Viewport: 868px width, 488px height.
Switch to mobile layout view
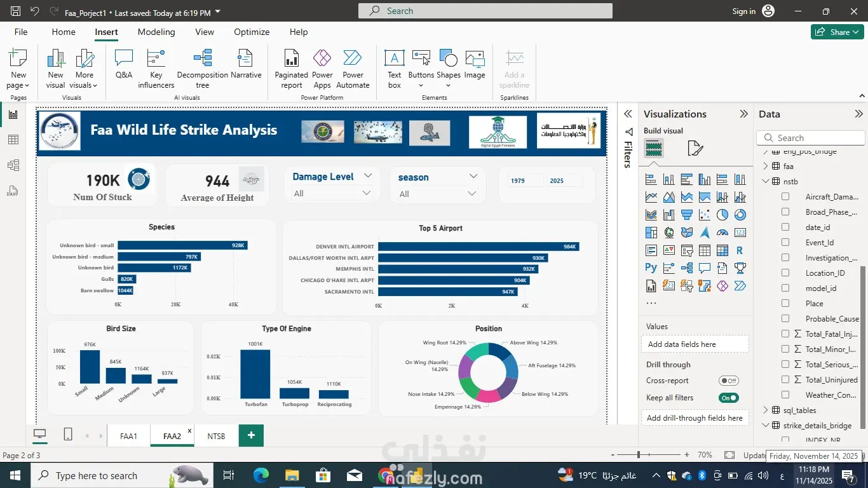click(68, 435)
